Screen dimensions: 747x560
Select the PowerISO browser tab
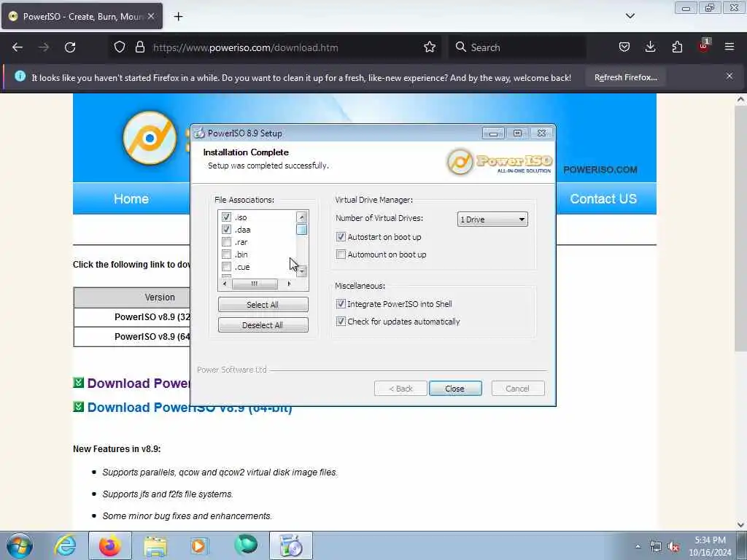click(x=82, y=17)
